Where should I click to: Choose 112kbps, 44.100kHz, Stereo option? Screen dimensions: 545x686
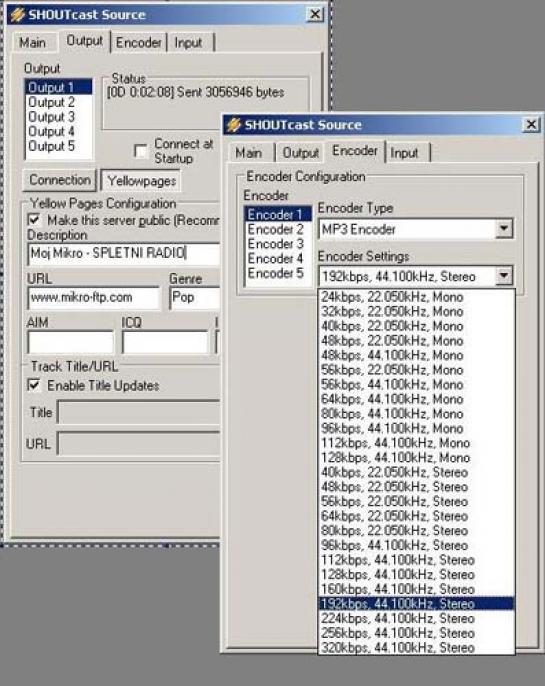416,560
